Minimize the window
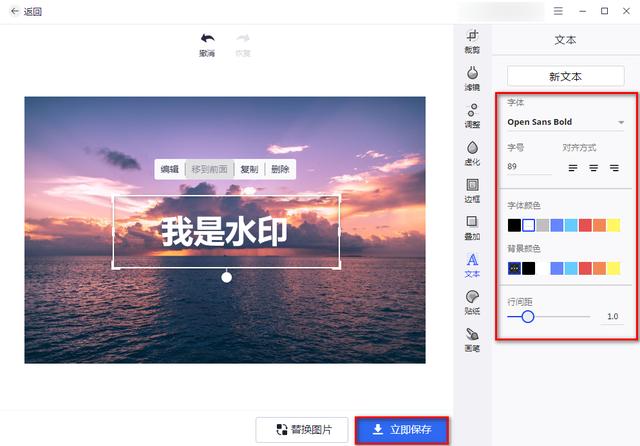The width and height of the screenshot is (640, 446). click(582, 11)
